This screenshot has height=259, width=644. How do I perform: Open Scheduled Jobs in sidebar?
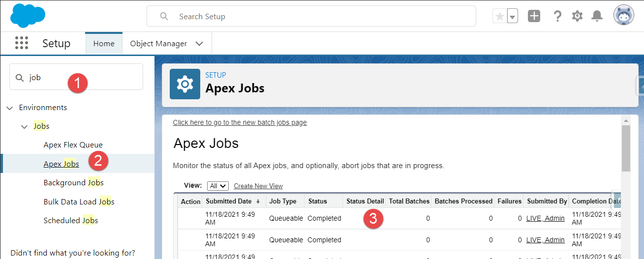point(71,220)
